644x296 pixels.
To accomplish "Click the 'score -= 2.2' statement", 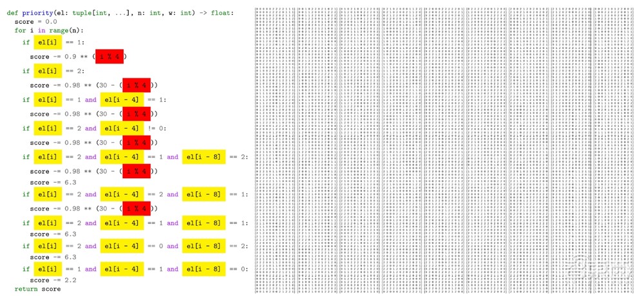I will click(53, 280).
